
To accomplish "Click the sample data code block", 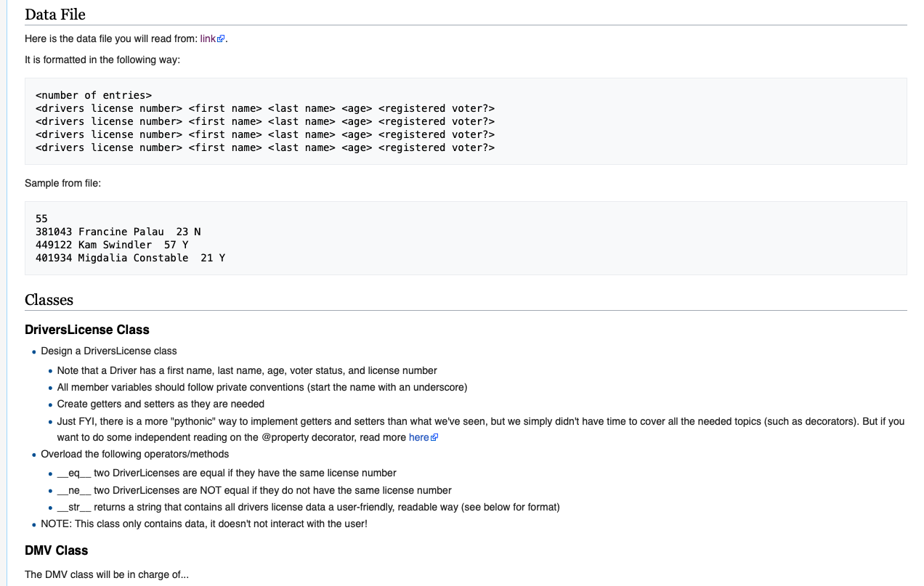I will pos(465,237).
